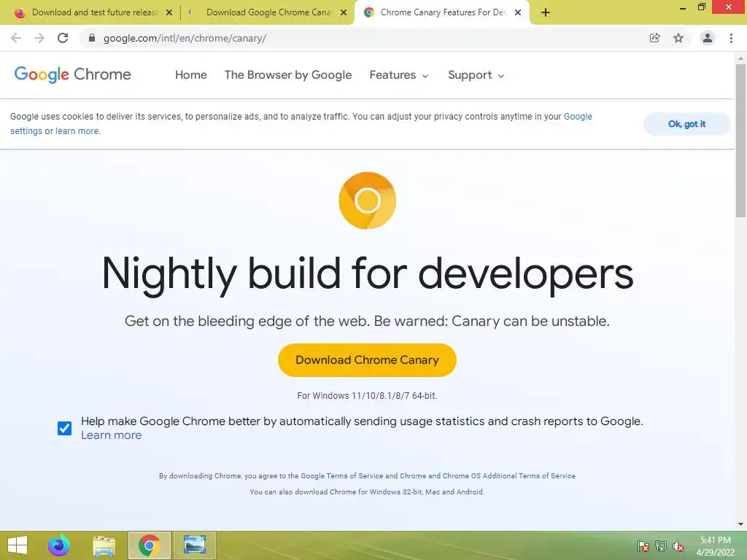Click the scrollbar down arrow

[x=740, y=524]
